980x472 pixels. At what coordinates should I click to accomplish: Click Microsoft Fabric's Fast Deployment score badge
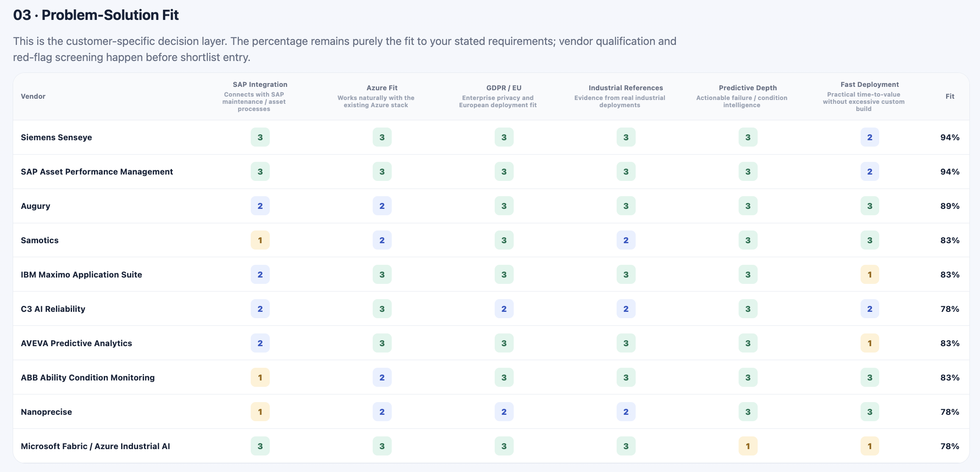(870, 446)
